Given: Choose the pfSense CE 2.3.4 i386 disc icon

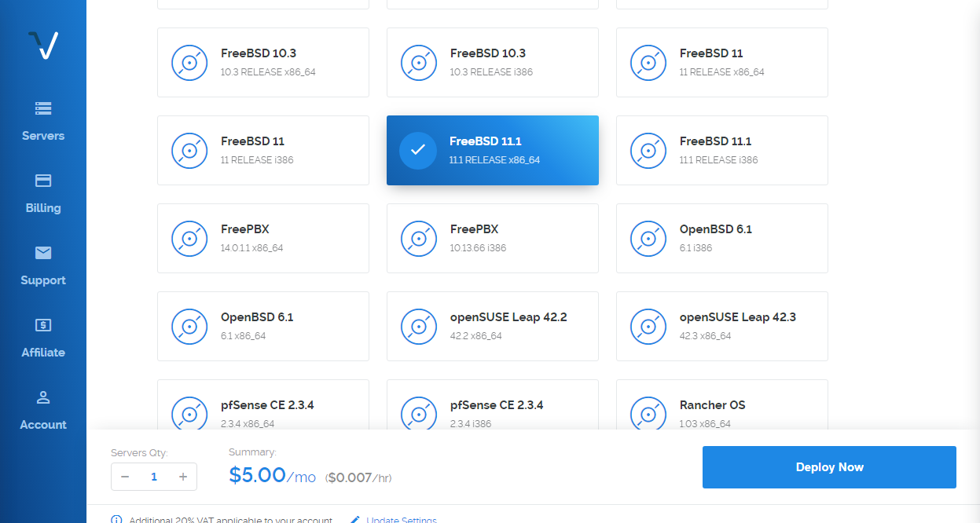Looking at the screenshot, I should pos(419,413).
